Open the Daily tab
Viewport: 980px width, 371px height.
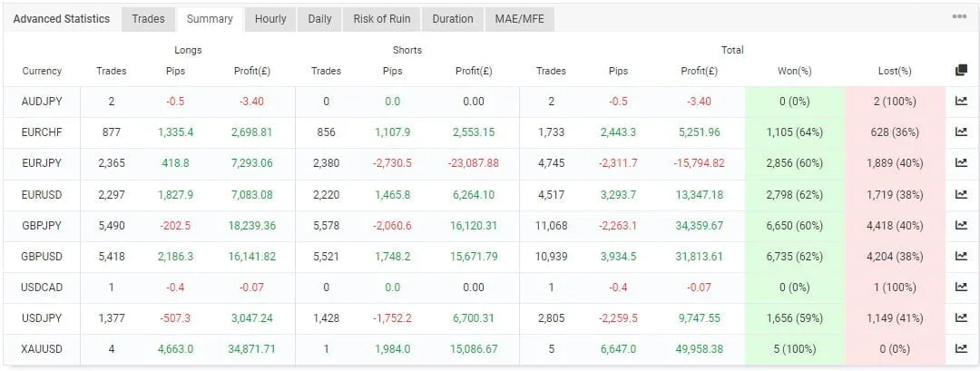(319, 19)
